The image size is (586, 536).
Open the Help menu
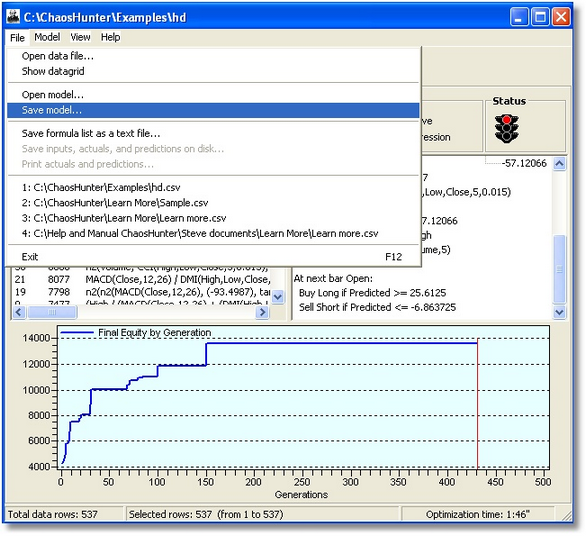111,37
